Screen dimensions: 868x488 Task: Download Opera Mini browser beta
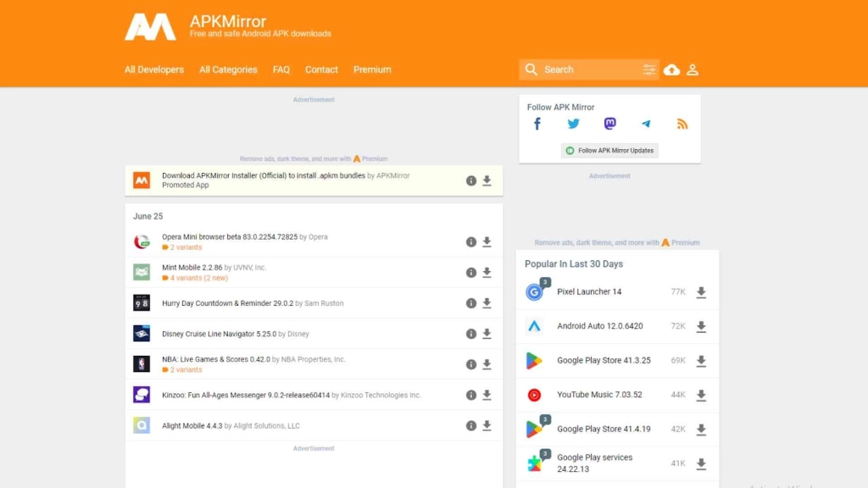pyautogui.click(x=487, y=241)
